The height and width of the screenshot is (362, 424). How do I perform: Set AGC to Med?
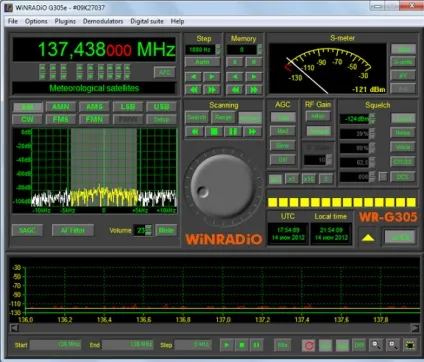[x=283, y=131]
